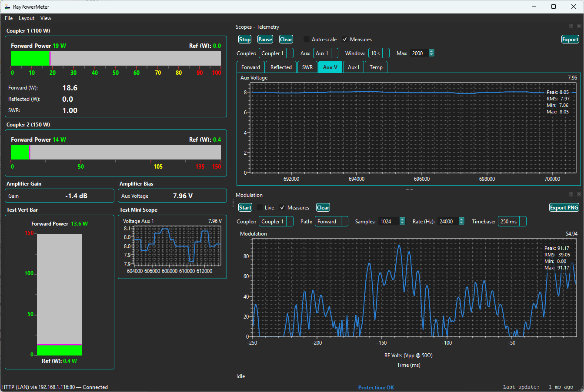This screenshot has width=584, height=392.
Task: Float the Scopes - Telemetry dock panel
Action: tap(571, 27)
